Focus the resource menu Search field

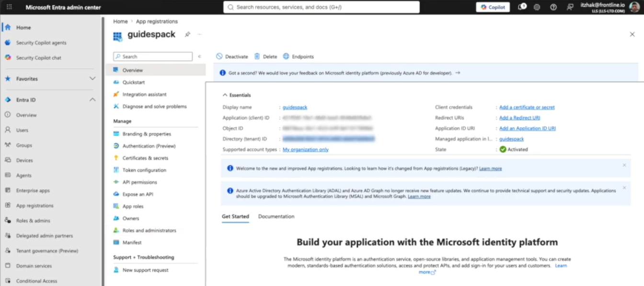click(153, 57)
